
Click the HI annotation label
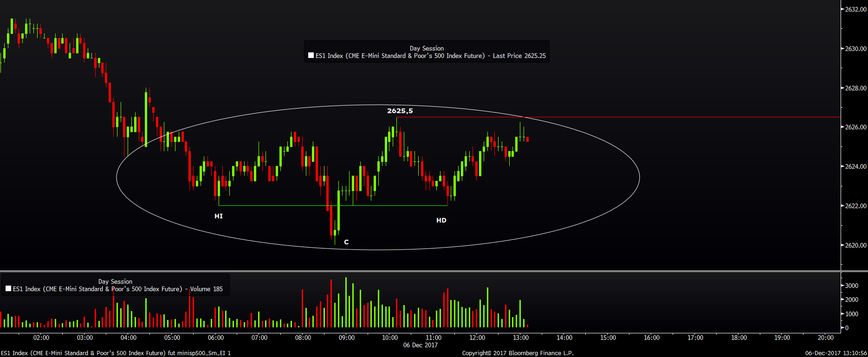219,216
